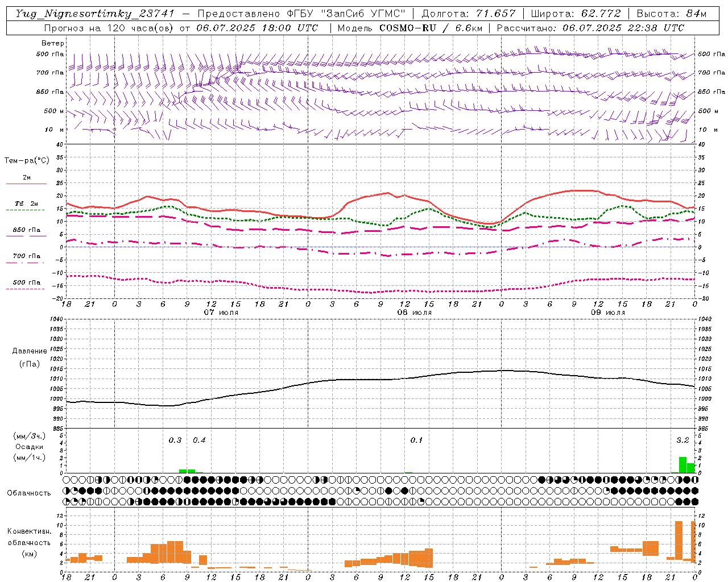This screenshot has width=728, height=582.
Task: Click the red 2м temperature legend entry
Action: point(26,180)
